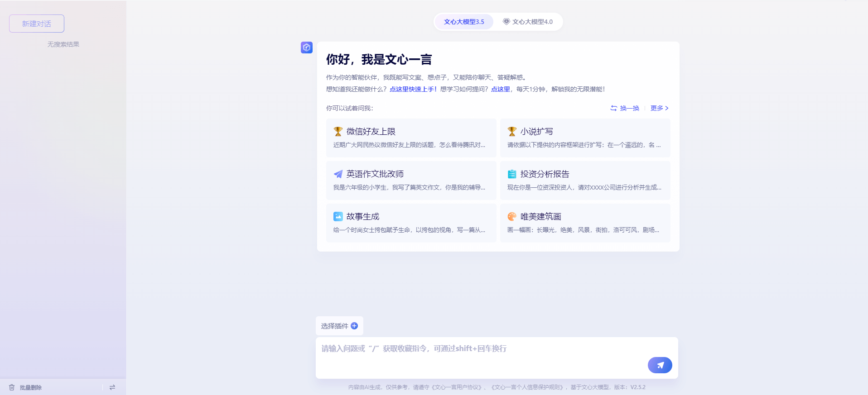Expand more prompts via 更多 >
This screenshot has width=868, height=395.
pyautogui.click(x=660, y=108)
